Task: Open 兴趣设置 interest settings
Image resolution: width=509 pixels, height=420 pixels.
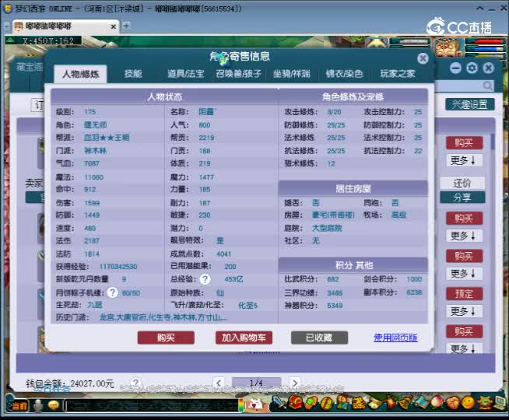Action: click(470, 104)
